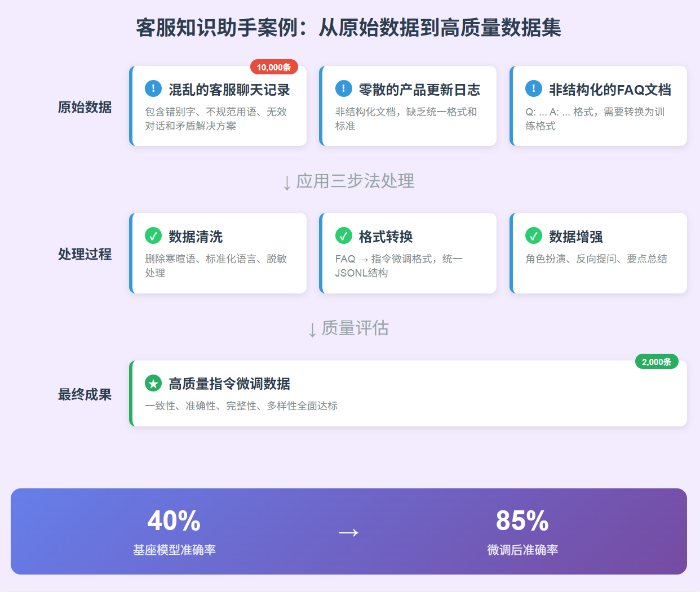Viewport: 700px width, 592px height.
Task: Click the red 10,000条 badge
Action: pyautogui.click(x=274, y=66)
